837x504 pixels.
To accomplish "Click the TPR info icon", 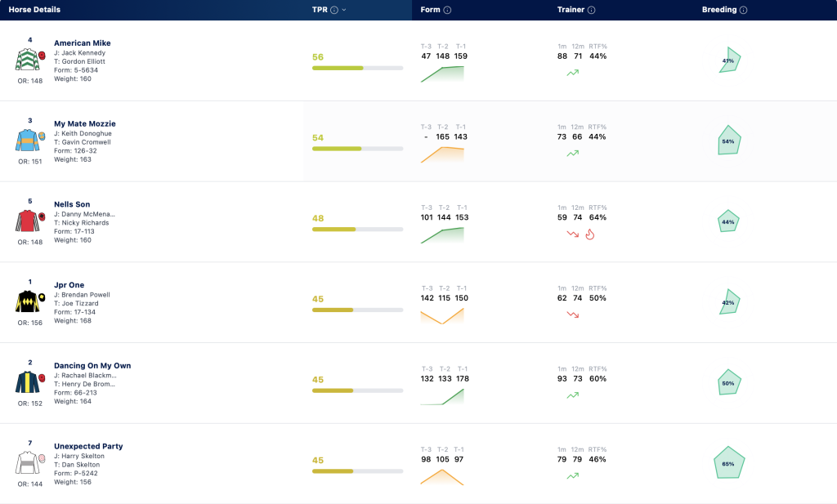I will [334, 10].
